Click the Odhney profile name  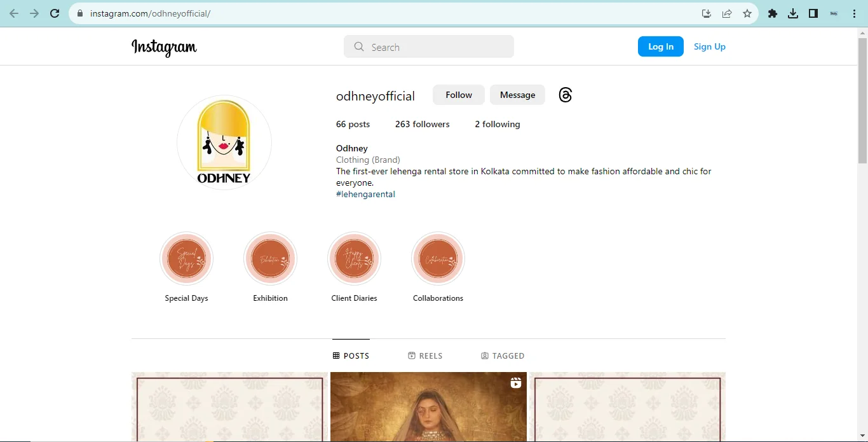click(x=352, y=148)
